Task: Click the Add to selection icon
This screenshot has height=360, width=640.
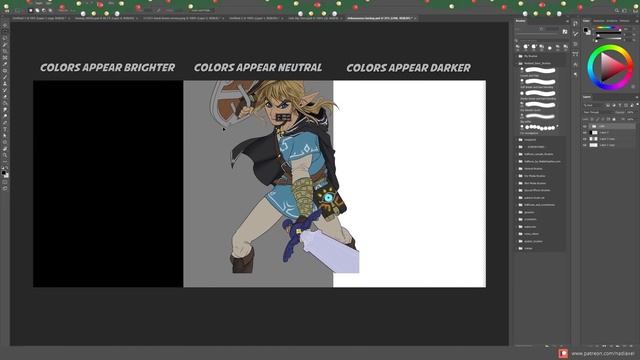Action: click(x=37, y=11)
